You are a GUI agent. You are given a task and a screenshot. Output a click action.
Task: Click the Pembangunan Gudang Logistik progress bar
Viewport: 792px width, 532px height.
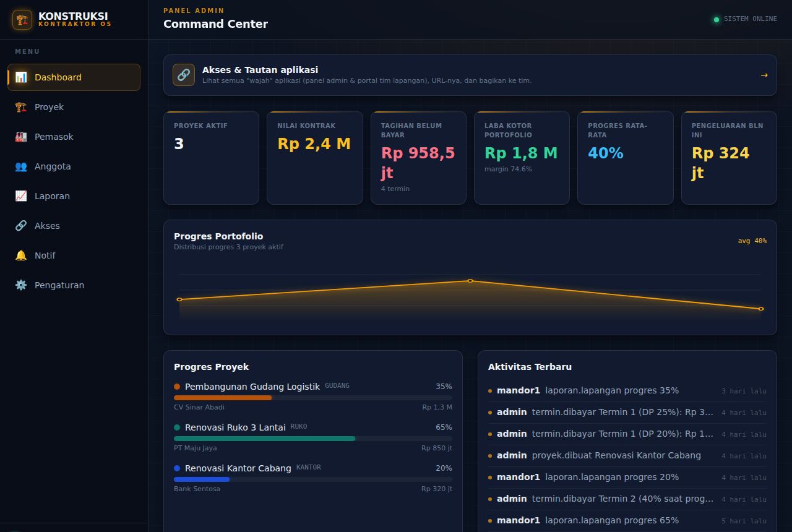[313, 398]
